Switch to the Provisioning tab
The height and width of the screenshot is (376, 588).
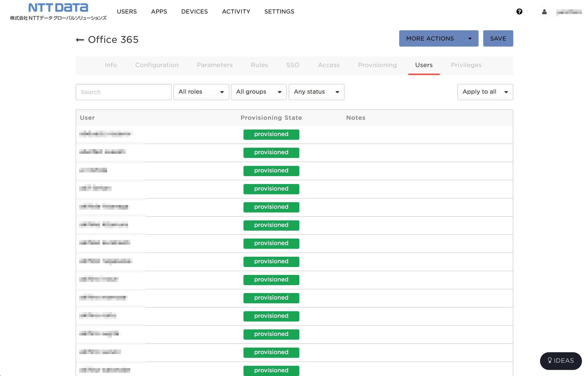[x=377, y=65]
